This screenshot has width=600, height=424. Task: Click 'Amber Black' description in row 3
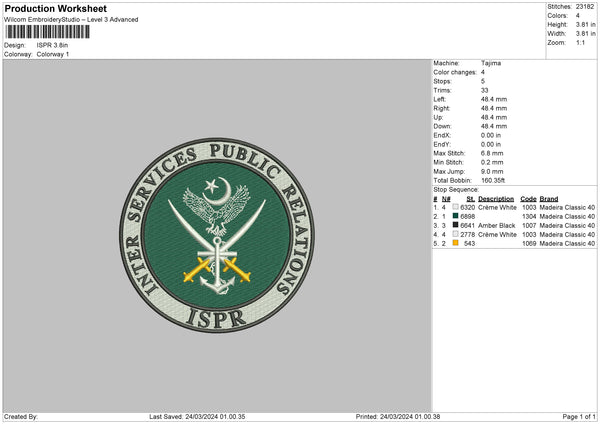[x=497, y=225]
